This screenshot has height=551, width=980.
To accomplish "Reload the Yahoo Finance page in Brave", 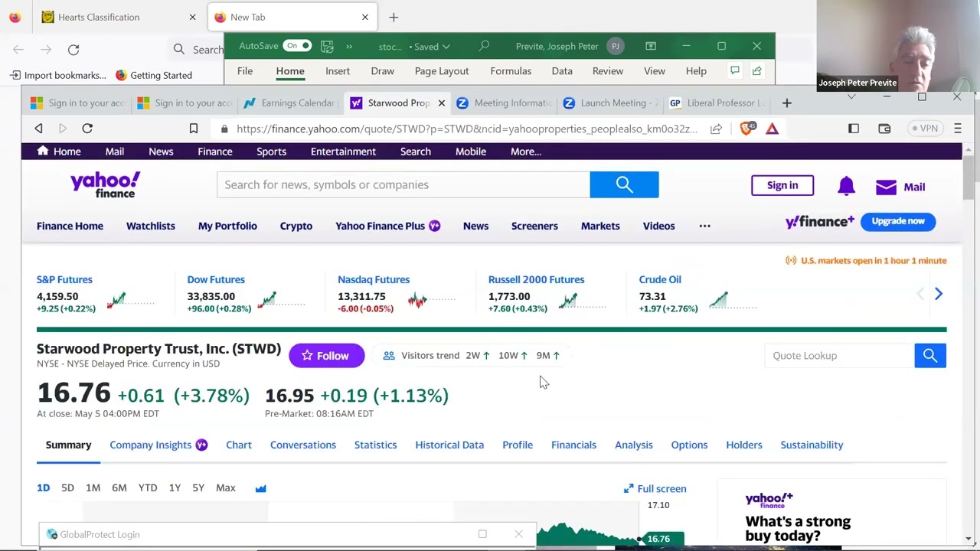I will tap(87, 129).
